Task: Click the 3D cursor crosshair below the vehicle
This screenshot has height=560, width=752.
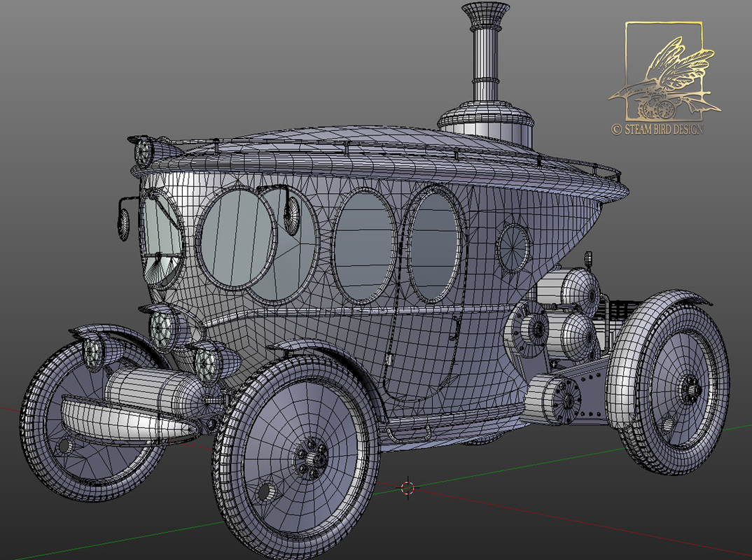Action: click(x=407, y=489)
